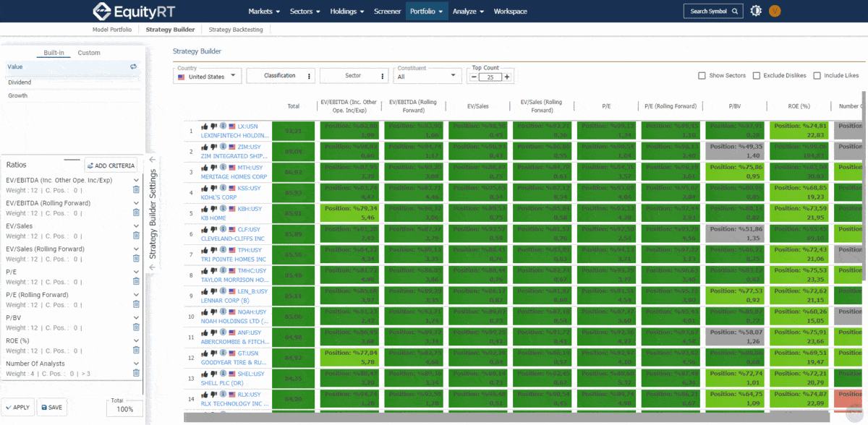The width and height of the screenshot is (868, 425).
Task: Save the strategy with SAVE button
Action: (52, 408)
